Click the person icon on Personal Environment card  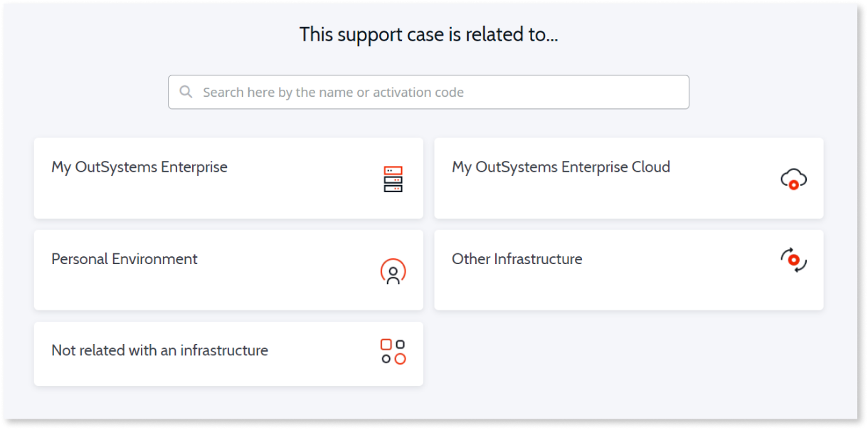[x=394, y=271]
